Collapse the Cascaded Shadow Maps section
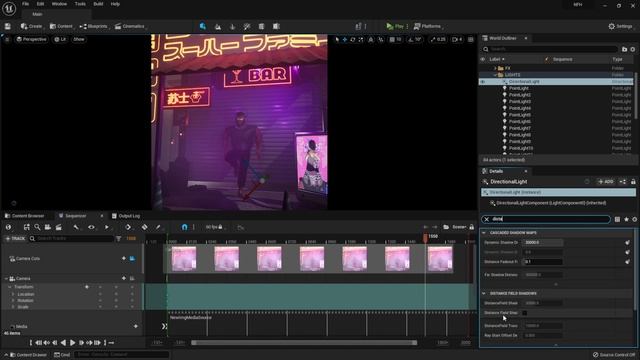This screenshot has width=640, height=360. [484, 233]
